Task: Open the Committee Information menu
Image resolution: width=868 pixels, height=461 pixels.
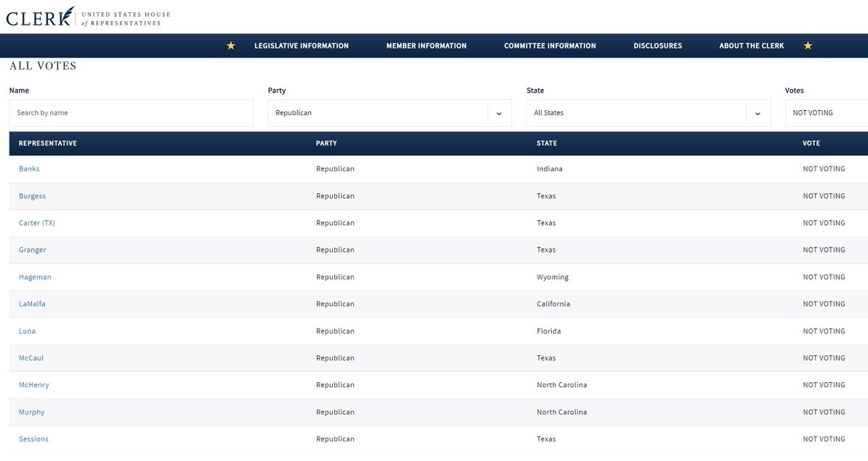Action: coord(550,46)
